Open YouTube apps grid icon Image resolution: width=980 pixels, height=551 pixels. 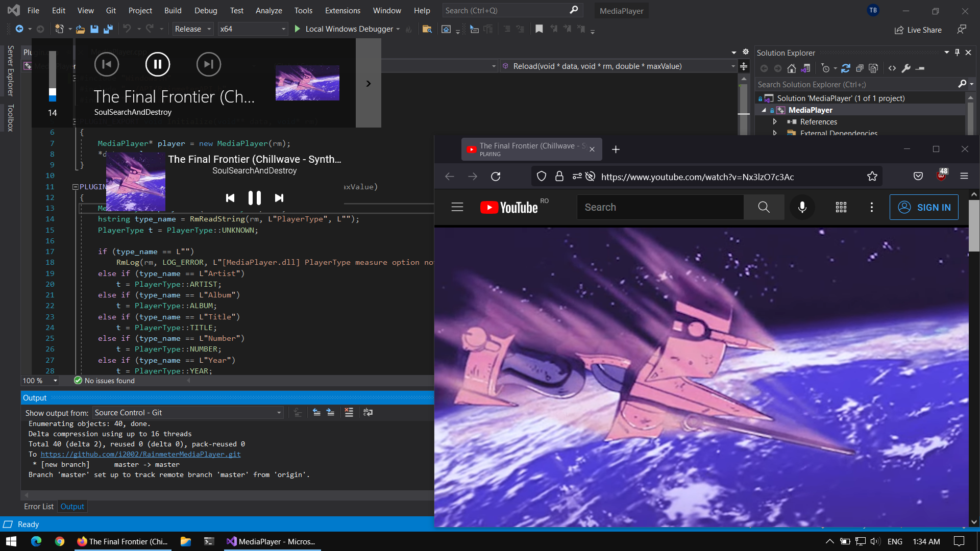point(841,207)
